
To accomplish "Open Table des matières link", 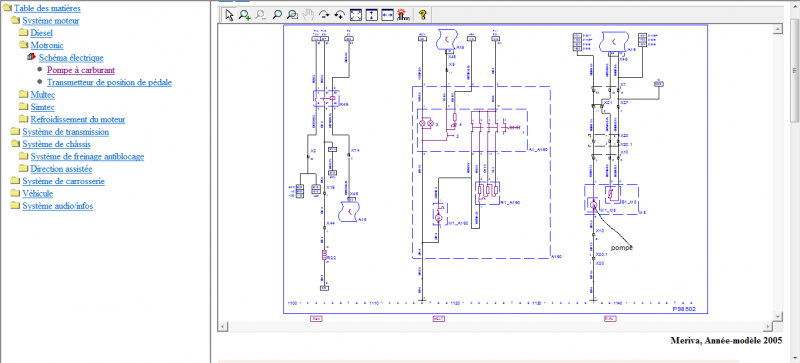I will coord(47,8).
